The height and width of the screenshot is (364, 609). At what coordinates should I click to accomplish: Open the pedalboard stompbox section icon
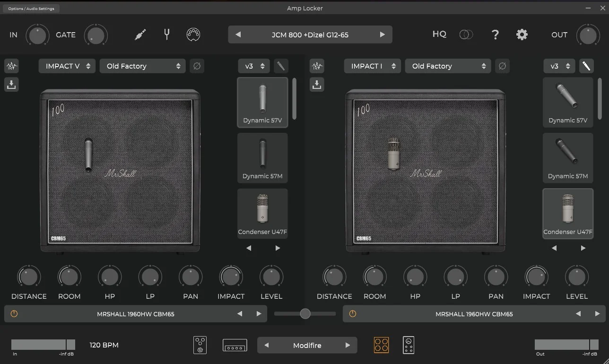[200, 345]
